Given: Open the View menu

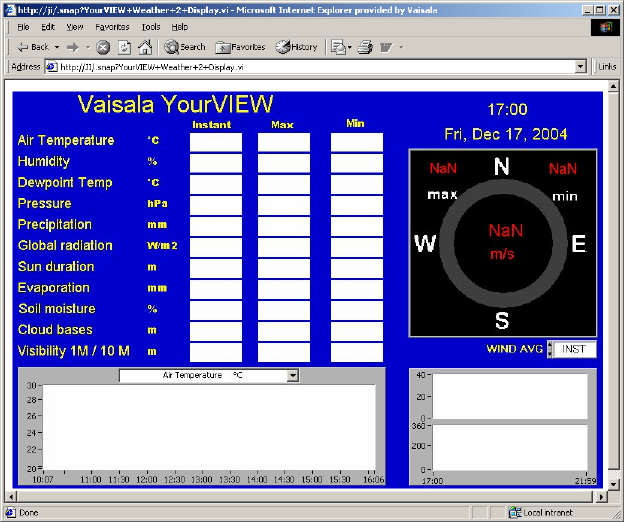Looking at the screenshot, I should pos(75,27).
